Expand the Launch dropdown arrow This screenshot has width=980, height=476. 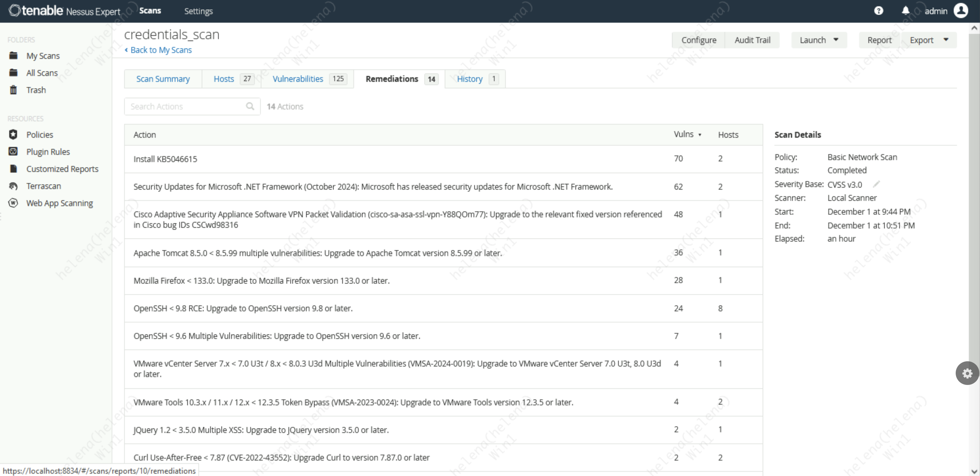tap(836, 39)
